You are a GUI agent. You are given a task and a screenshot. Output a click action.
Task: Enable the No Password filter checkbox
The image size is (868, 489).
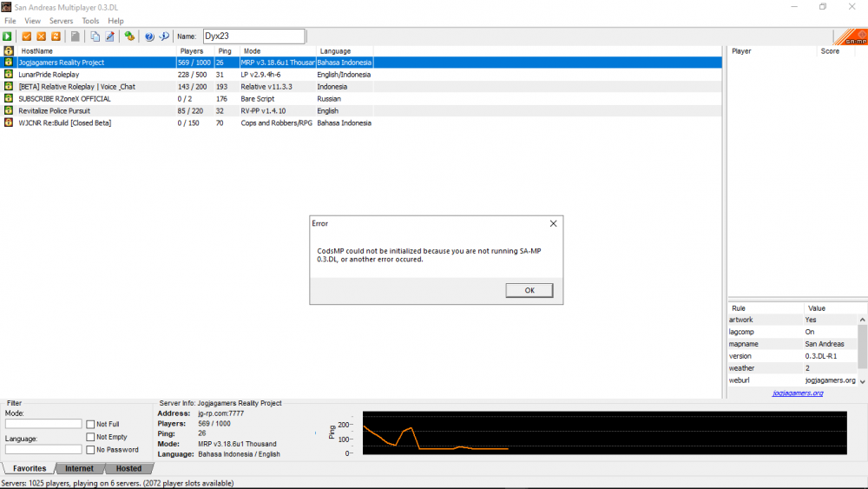pyautogui.click(x=91, y=450)
